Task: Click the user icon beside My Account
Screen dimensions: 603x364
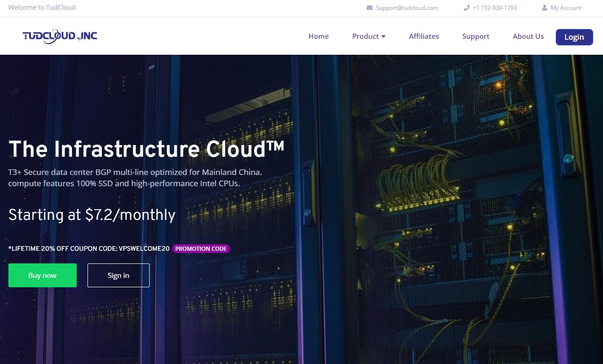Action: (545, 8)
